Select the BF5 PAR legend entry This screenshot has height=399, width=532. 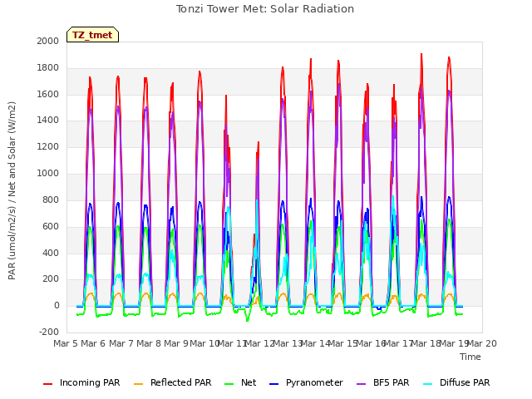[x=383, y=382]
